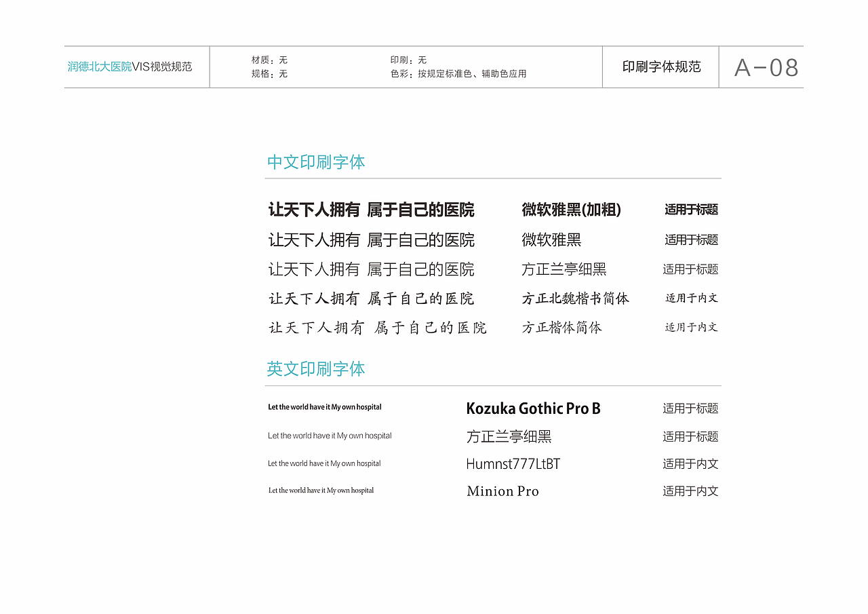Viewport: 868px width, 614px height.
Task: Click the page number A-08
Action: pyautogui.click(x=766, y=68)
